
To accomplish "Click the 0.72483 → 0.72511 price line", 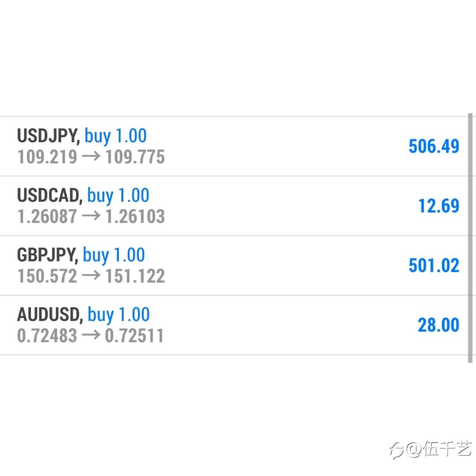I will tap(91, 336).
